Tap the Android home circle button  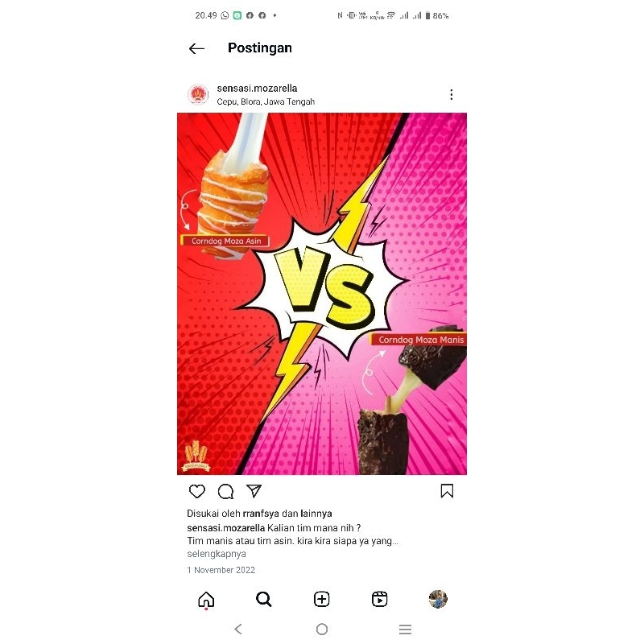click(322, 629)
